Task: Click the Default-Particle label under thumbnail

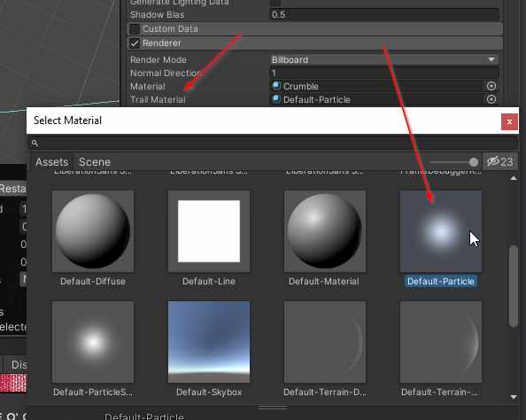Action: [x=441, y=282]
